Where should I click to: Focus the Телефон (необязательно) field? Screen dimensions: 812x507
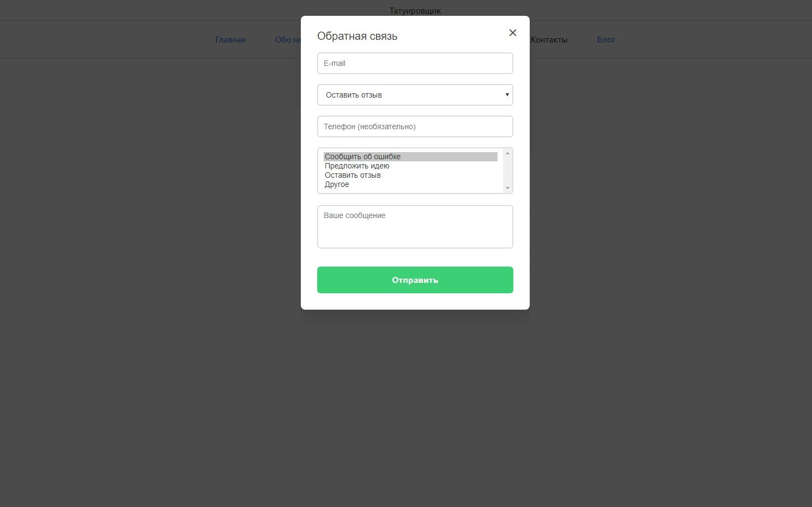click(415, 126)
